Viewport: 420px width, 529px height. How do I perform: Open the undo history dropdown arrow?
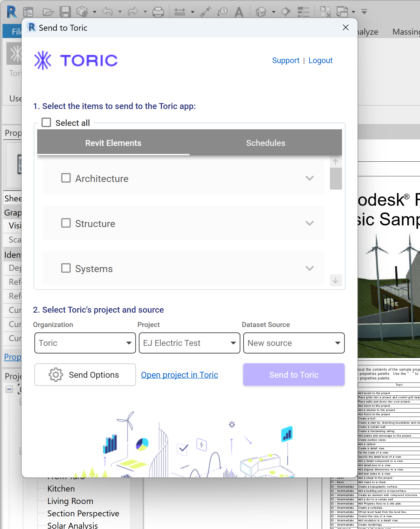120,12
